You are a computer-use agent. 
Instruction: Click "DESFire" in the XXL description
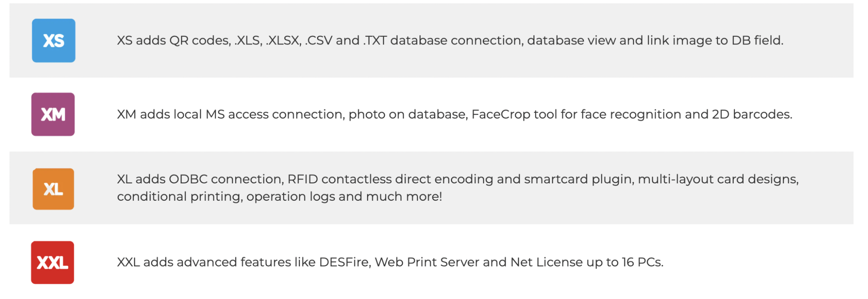[345, 262]
